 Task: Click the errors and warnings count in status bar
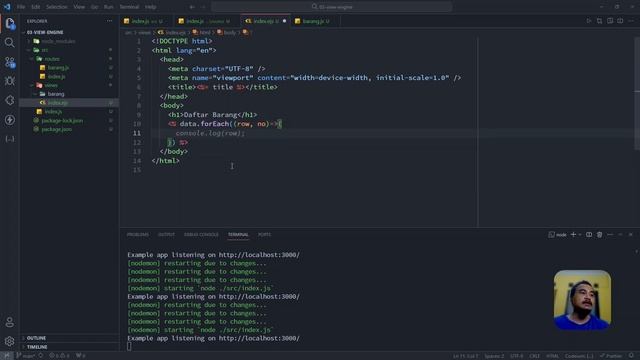pos(60,356)
